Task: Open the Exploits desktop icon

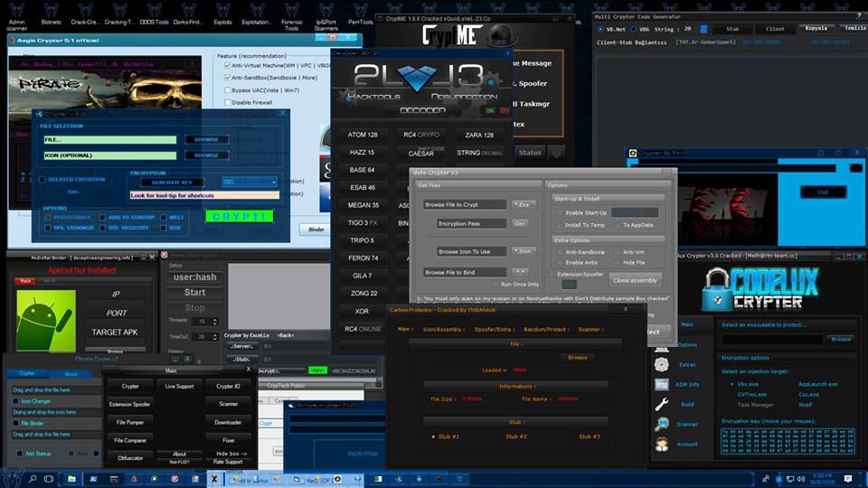Action: coord(222,14)
